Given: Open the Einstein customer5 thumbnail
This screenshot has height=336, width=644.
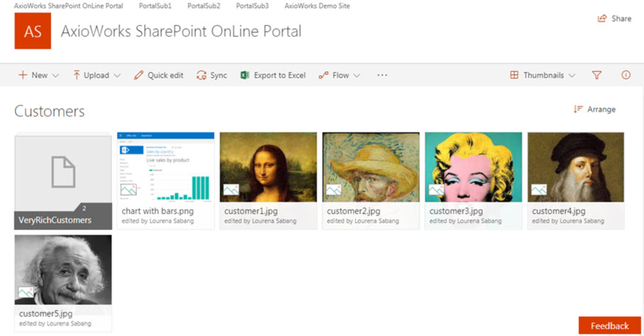Looking at the screenshot, I should click(63, 269).
